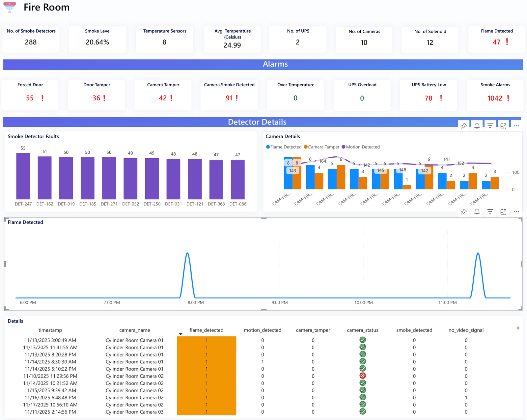Image resolution: width=527 pixels, height=420 pixels.
Task: Expand the Flame Detected chart to focus mode
Action: (503, 212)
